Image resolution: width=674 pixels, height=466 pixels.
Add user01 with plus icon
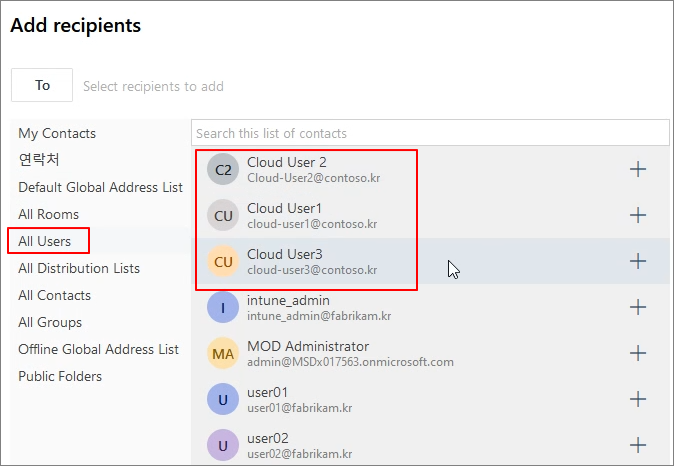click(x=638, y=399)
